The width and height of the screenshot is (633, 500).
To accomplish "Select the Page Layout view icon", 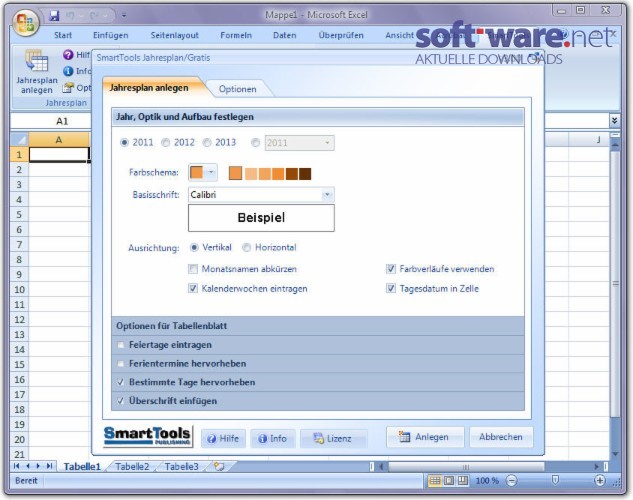I will (449, 481).
